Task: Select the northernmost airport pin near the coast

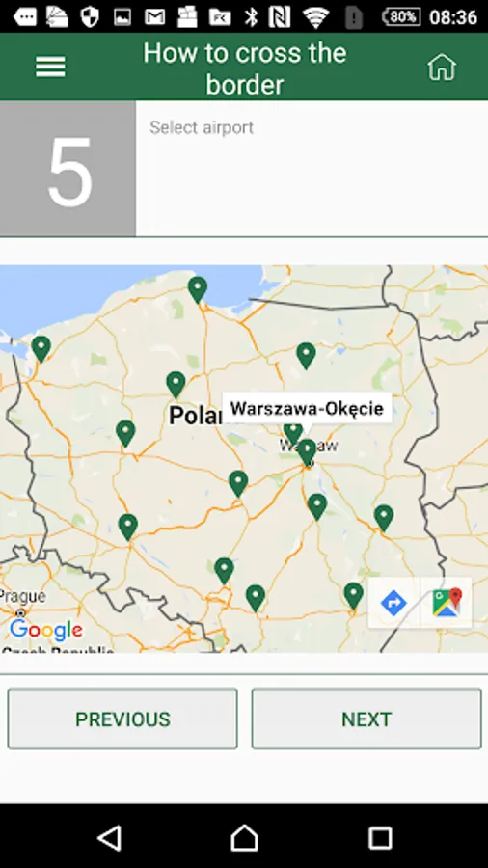Action: click(x=198, y=290)
